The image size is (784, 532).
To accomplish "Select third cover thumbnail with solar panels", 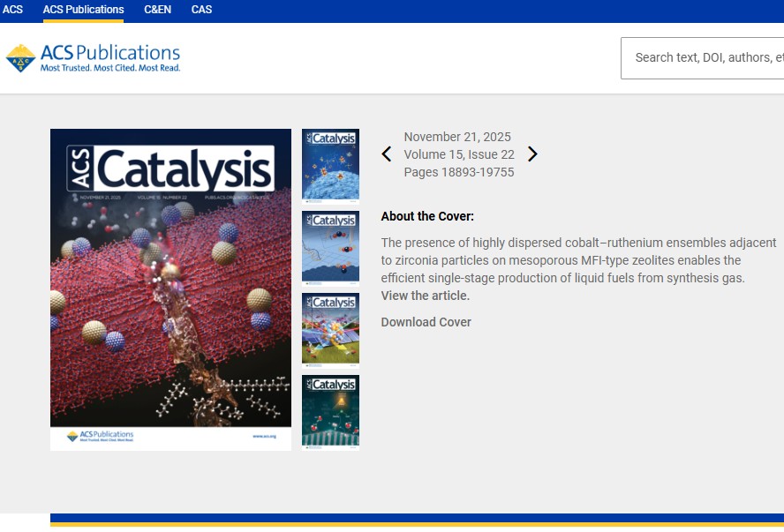I will click(330, 330).
